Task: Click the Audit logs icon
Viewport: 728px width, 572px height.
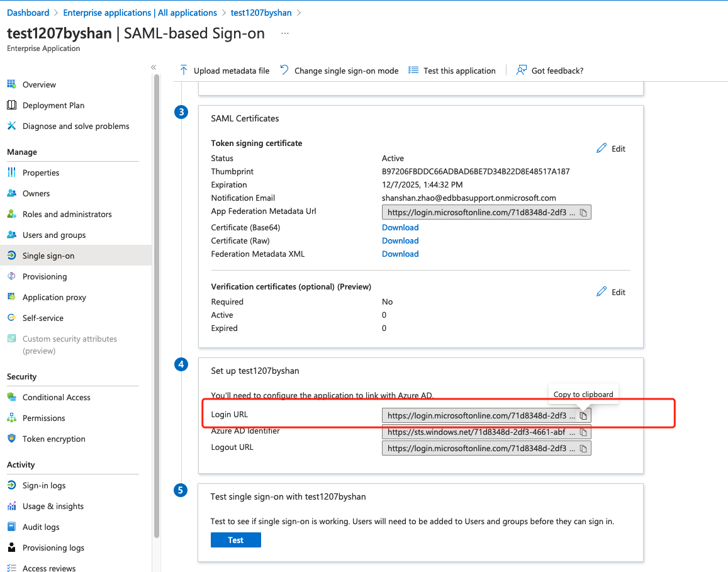Action: [11, 527]
